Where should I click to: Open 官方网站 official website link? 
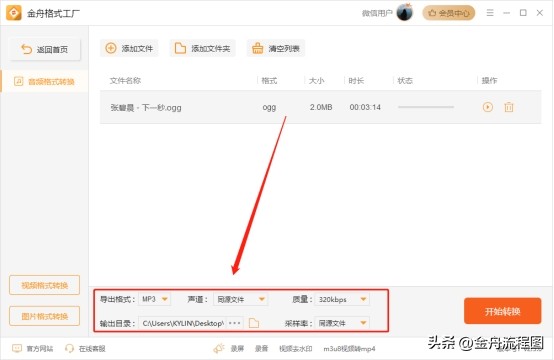(x=33, y=349)
